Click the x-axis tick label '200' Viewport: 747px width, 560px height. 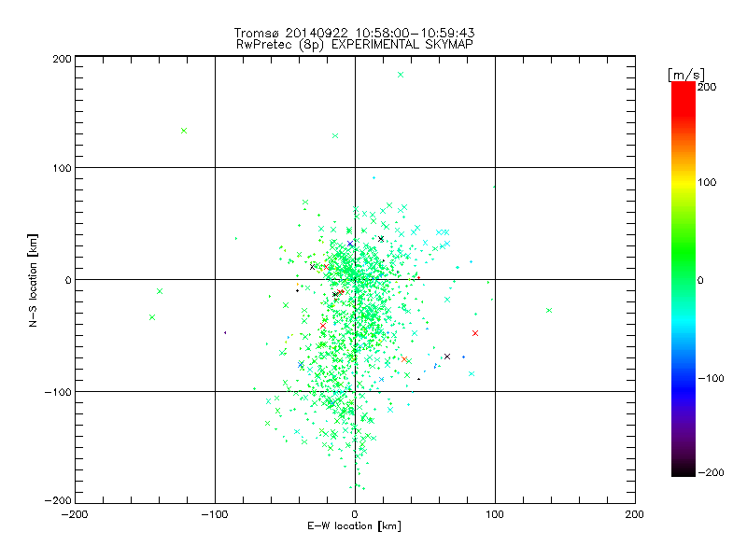click(635, 514)
